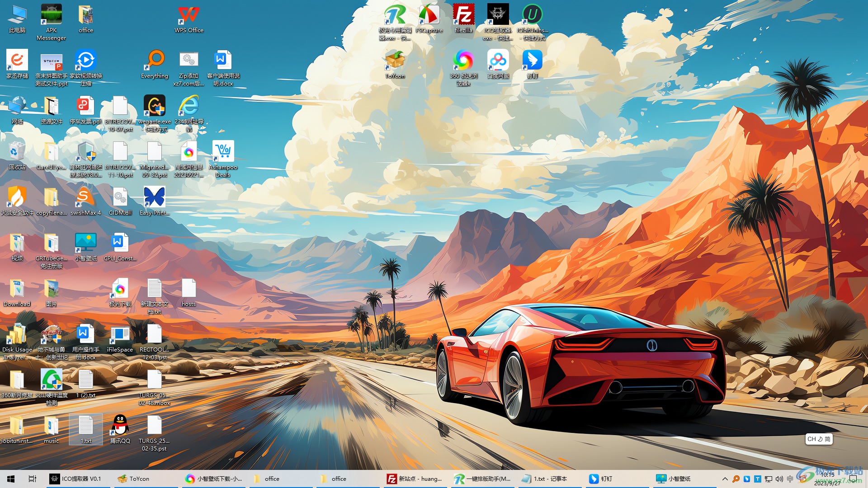Select the 客户端使用说明.docx document
This screenshot has width=868, height=488.
tap(223, 67)
